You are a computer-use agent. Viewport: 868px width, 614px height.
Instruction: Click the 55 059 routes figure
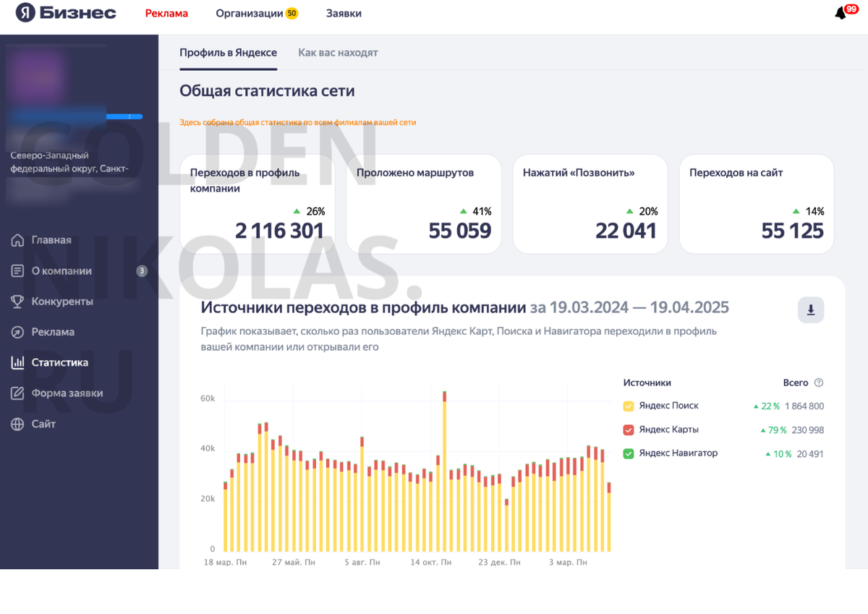point(460,231)
